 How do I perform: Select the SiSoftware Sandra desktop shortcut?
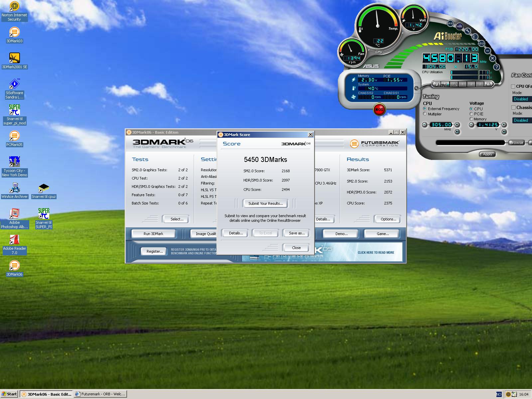coord(14,89)
